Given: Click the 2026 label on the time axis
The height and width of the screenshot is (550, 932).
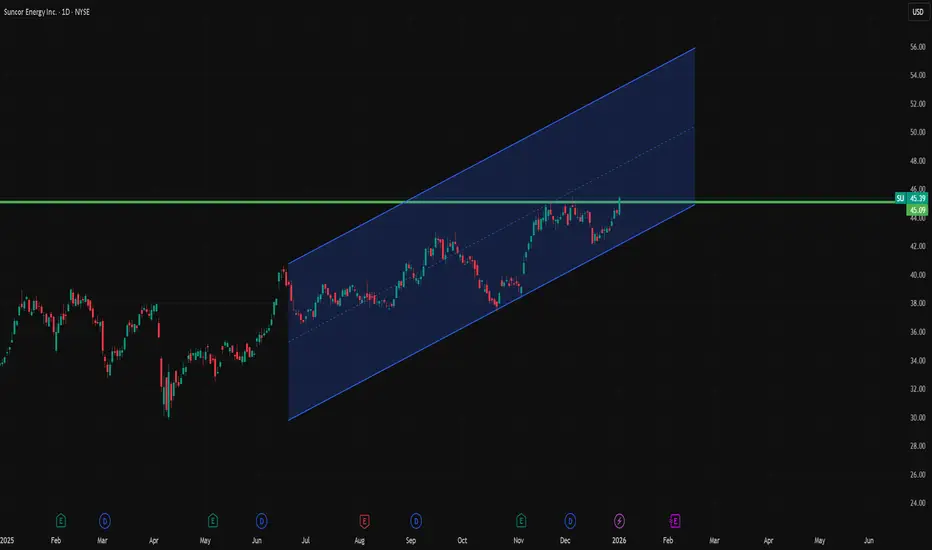Looking at the screenshot, I should pos(619,540).
